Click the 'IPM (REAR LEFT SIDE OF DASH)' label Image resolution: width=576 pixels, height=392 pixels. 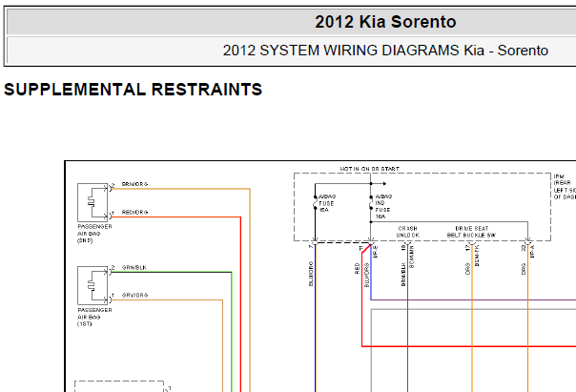coord(565,187)
